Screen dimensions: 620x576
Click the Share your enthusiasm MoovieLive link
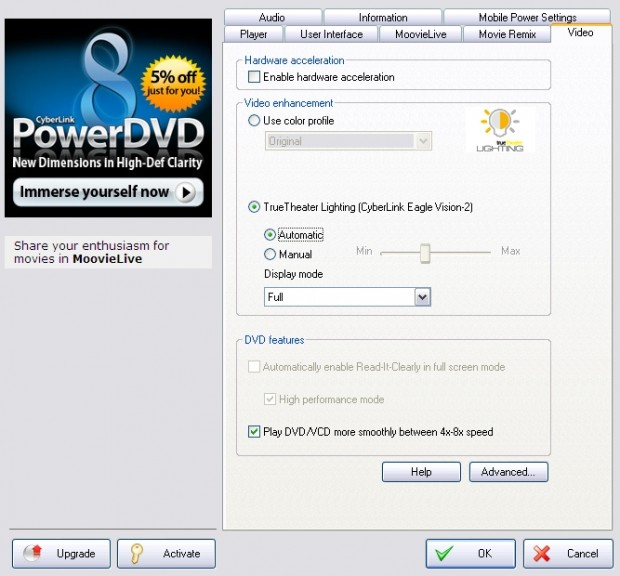coord(108,252)
